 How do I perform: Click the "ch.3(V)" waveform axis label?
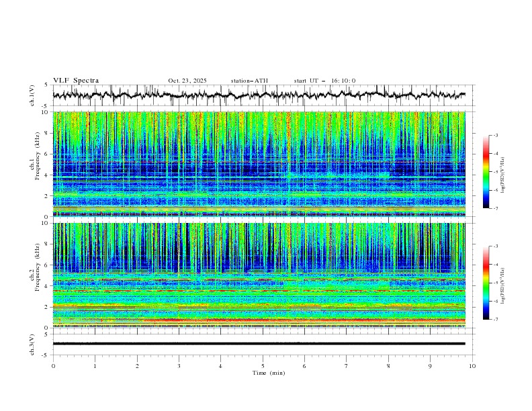(32, 345)
